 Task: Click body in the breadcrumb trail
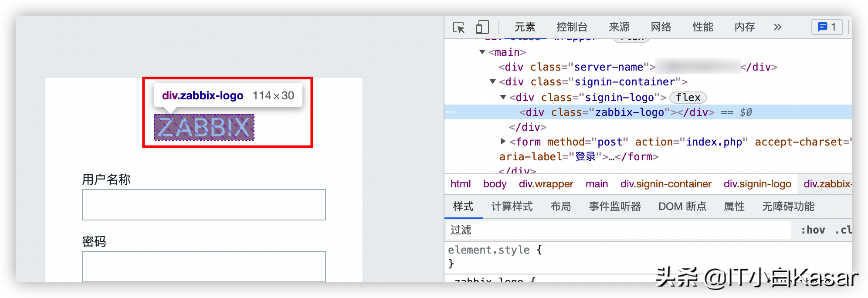[x=495, y=184]
